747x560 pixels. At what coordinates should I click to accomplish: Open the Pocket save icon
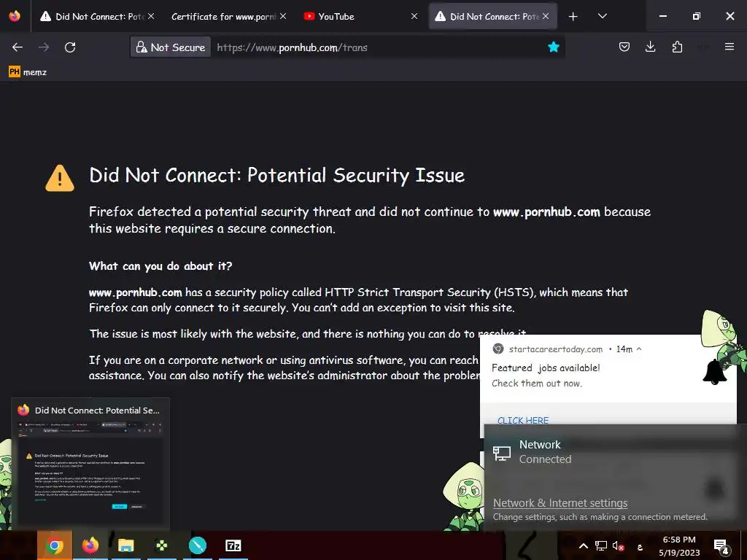[x=624, y=47]
